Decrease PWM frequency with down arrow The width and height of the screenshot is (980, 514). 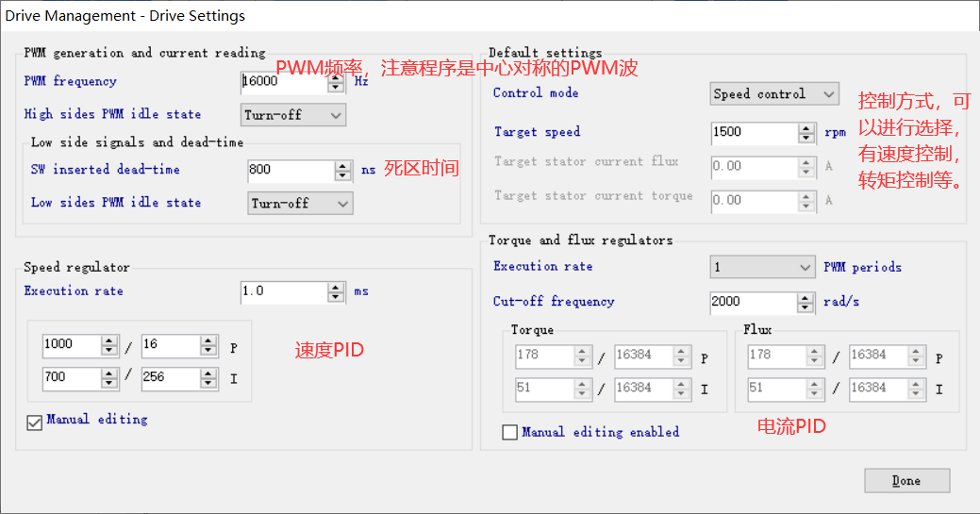coord(336,88)
